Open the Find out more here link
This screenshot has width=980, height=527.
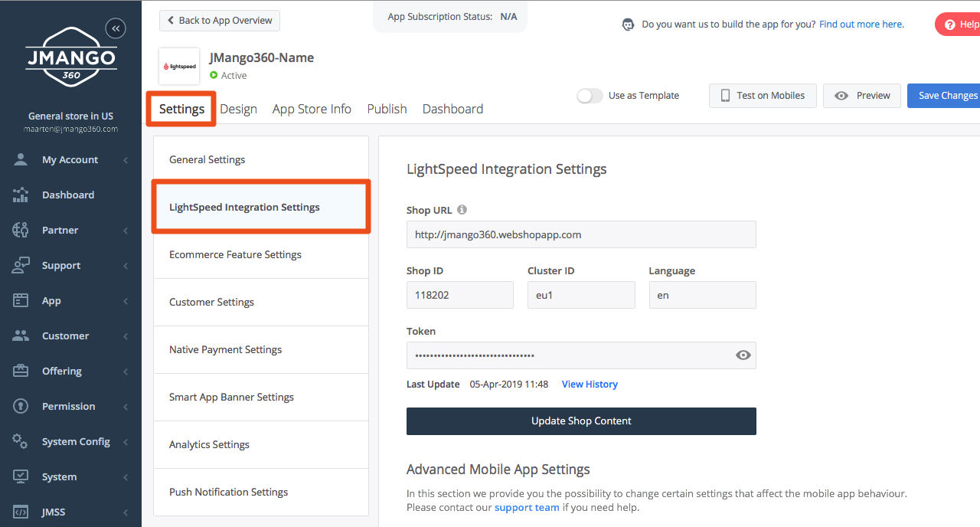pos(861,25)
